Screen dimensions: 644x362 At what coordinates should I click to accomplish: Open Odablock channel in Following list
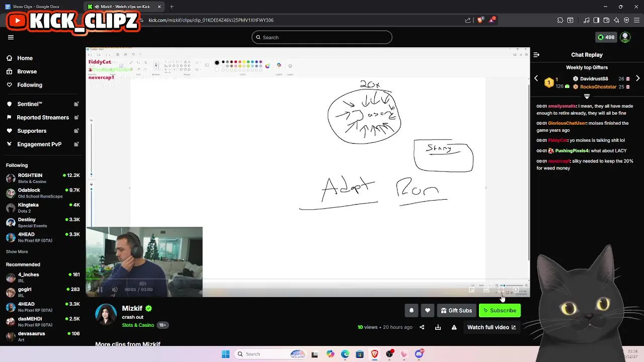[43, 193]
